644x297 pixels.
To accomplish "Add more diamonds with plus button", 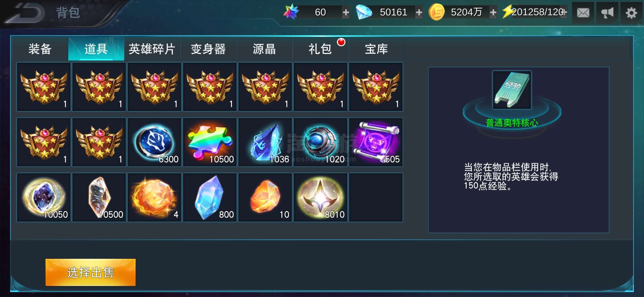I will [419, 12].
